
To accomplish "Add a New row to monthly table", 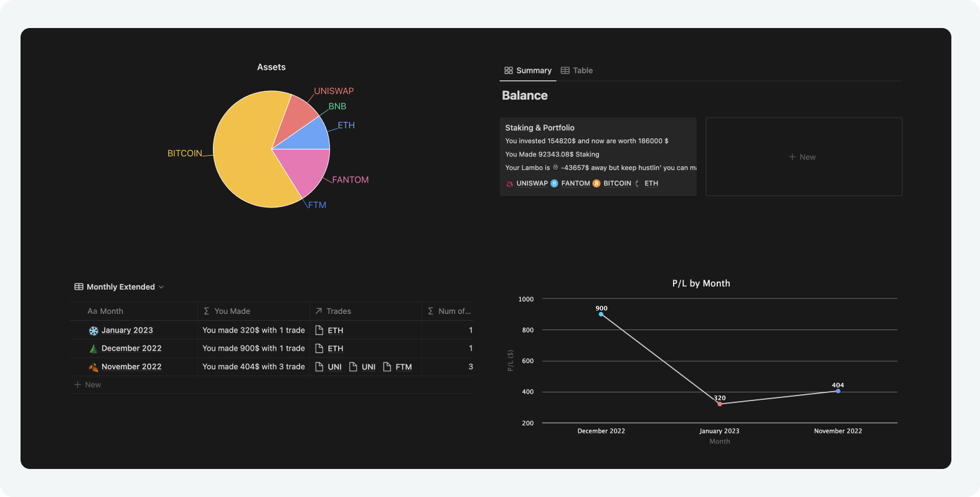I will pyautogui.click(x=88, y=384).
